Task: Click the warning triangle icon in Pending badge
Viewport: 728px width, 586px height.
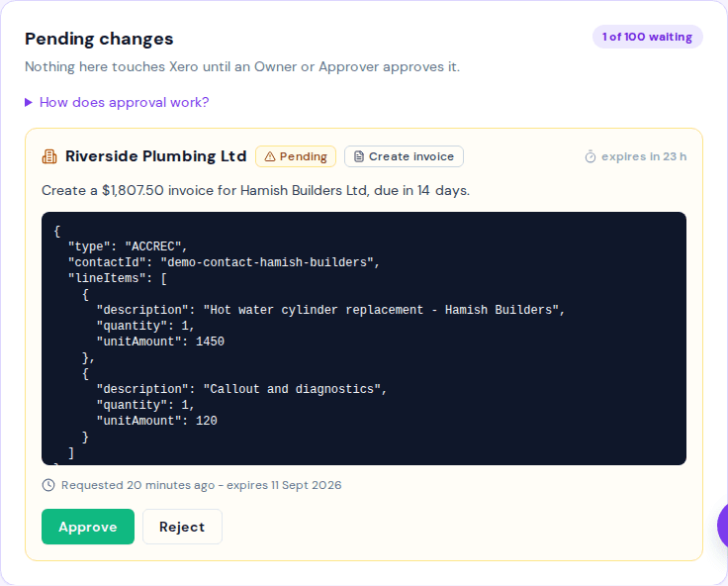Action: coord(270,156)
